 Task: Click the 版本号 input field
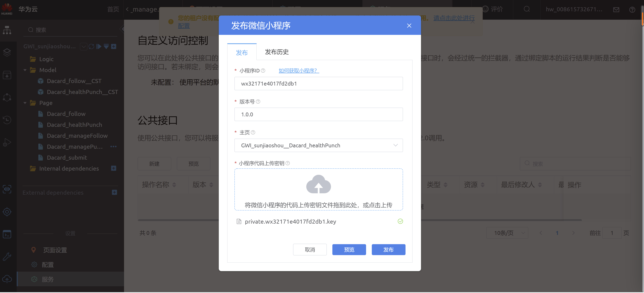click(318, 114)
